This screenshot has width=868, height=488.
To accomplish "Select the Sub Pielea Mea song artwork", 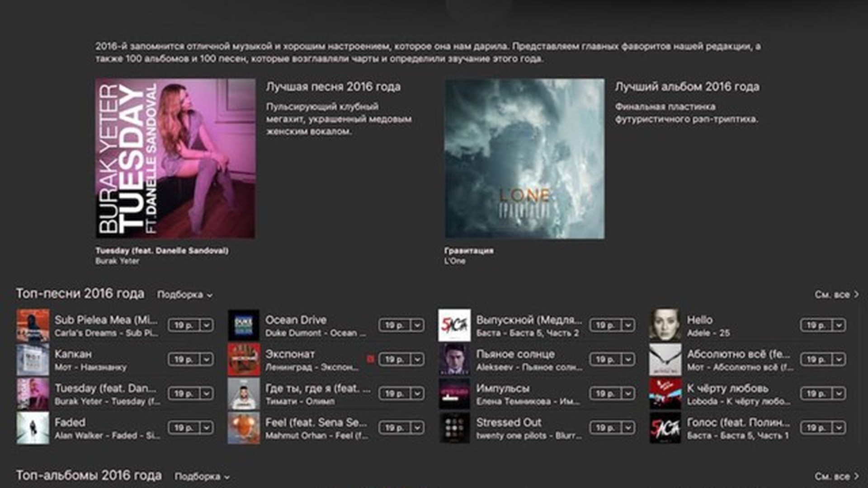I will (x=33, y=325).
